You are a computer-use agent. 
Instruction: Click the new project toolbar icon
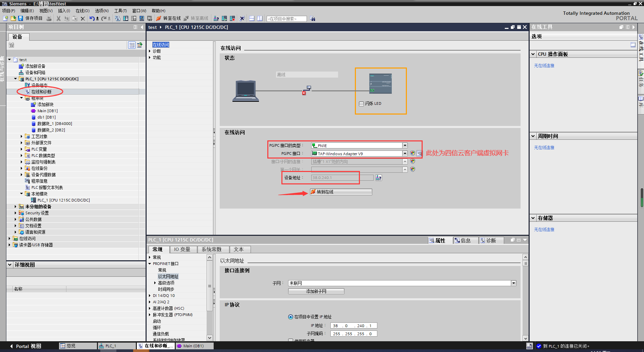[6, 18]
